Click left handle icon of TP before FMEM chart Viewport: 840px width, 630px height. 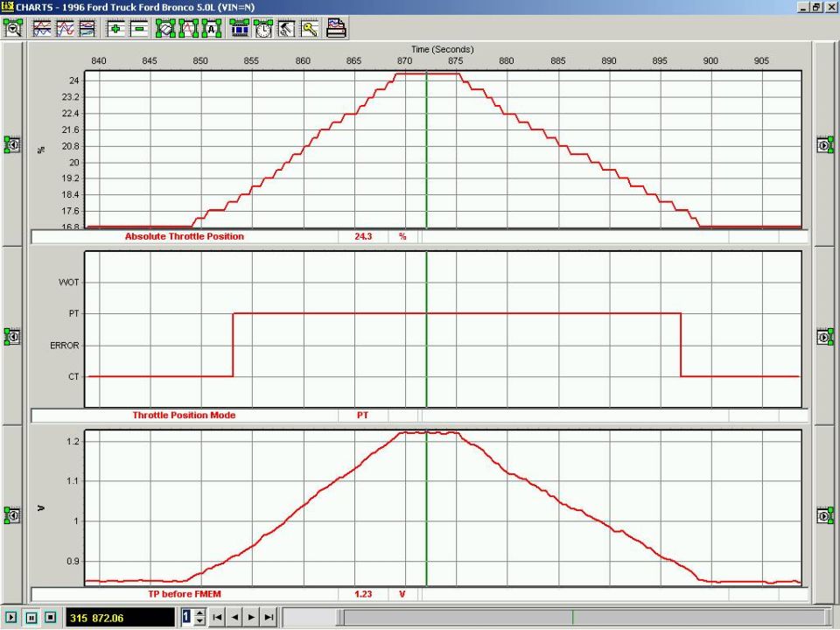(13, 515)
